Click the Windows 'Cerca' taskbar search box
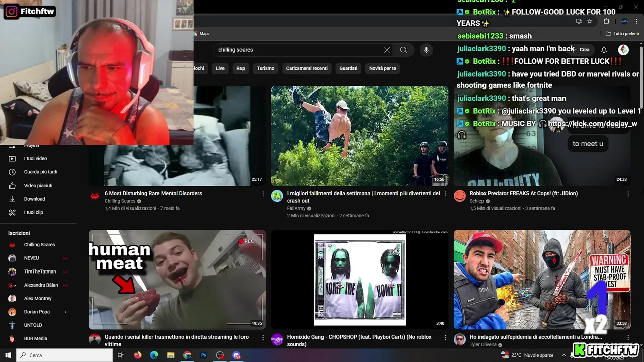Screen dimensions: 644x362 (x=64, y=355)
